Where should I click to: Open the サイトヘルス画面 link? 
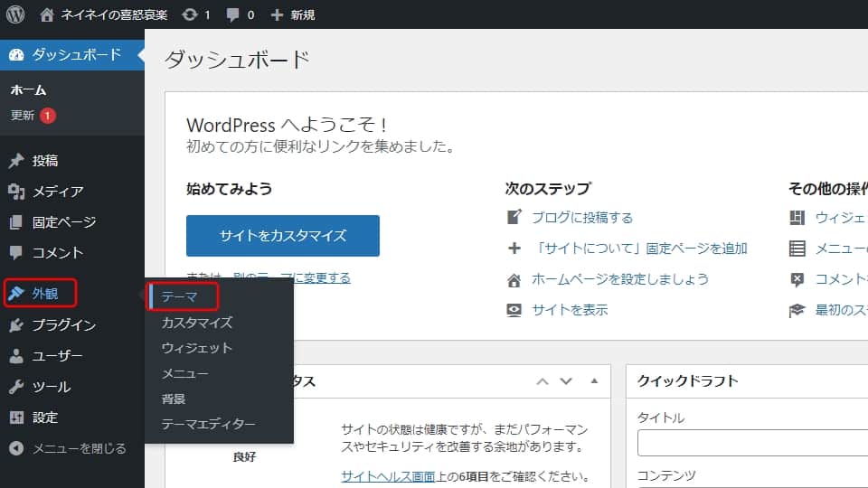point(388,476)
